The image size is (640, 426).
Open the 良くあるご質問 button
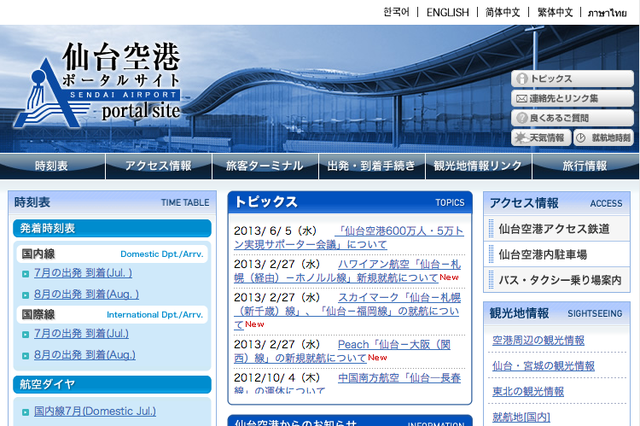pyautogui.click(x=572, y=118)
